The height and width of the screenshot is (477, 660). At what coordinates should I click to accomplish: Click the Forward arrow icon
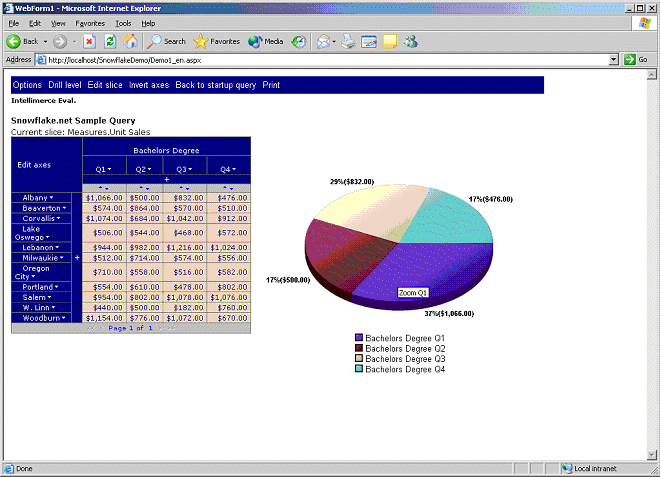pyautogui.click(x=60, y=41)
